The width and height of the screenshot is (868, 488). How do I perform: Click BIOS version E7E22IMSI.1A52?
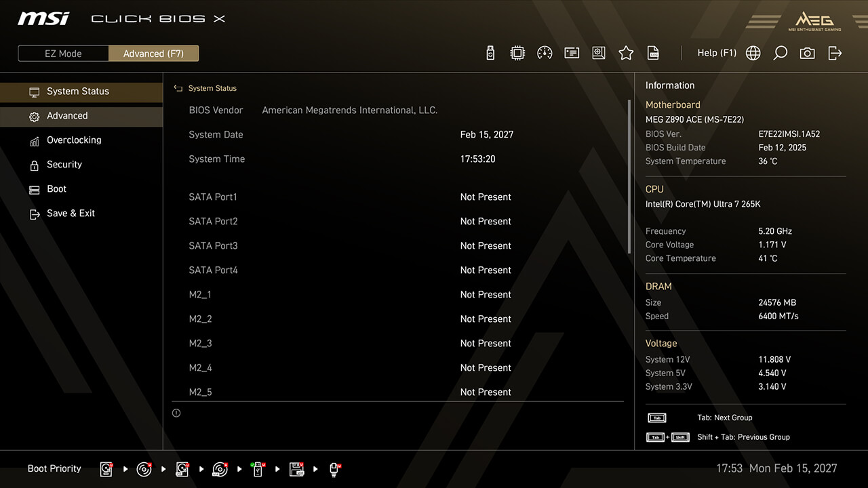coord(789,134)
